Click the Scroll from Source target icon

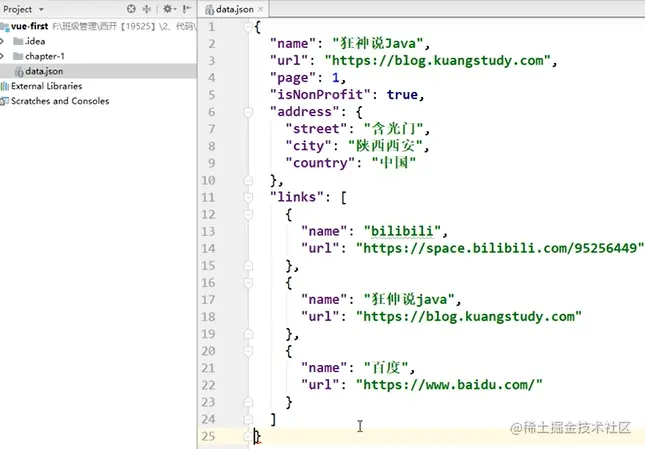(x=131, y=9)
